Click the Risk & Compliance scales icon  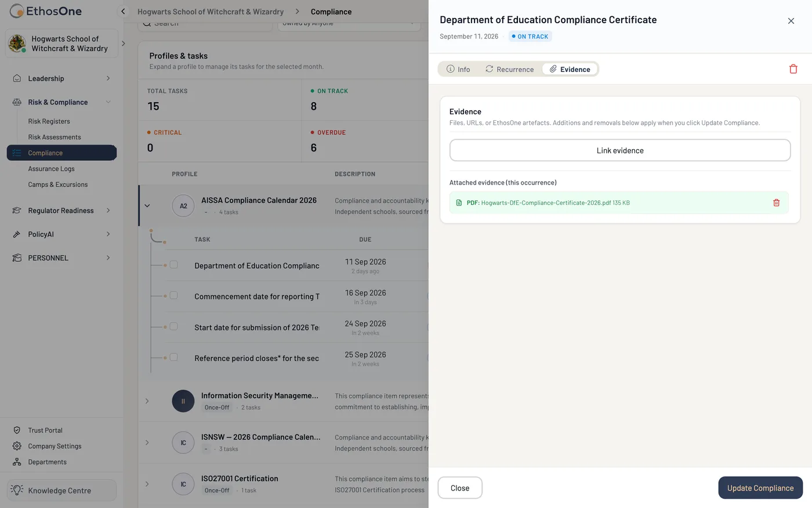17,102
